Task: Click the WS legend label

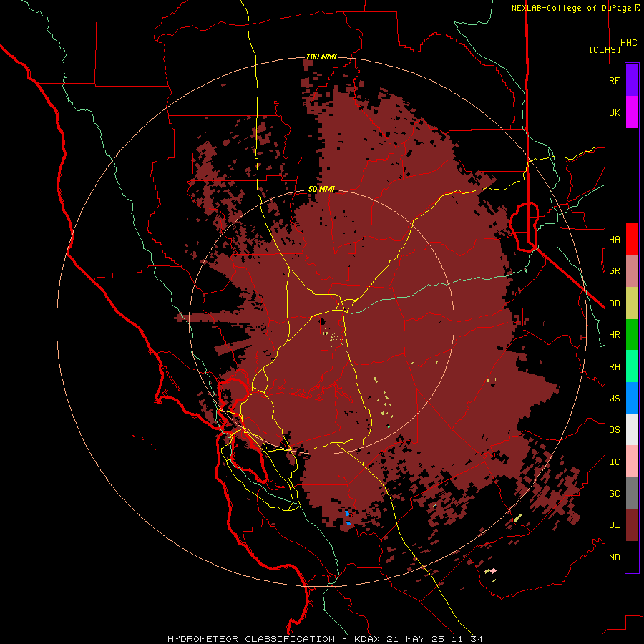Action: 614,399
